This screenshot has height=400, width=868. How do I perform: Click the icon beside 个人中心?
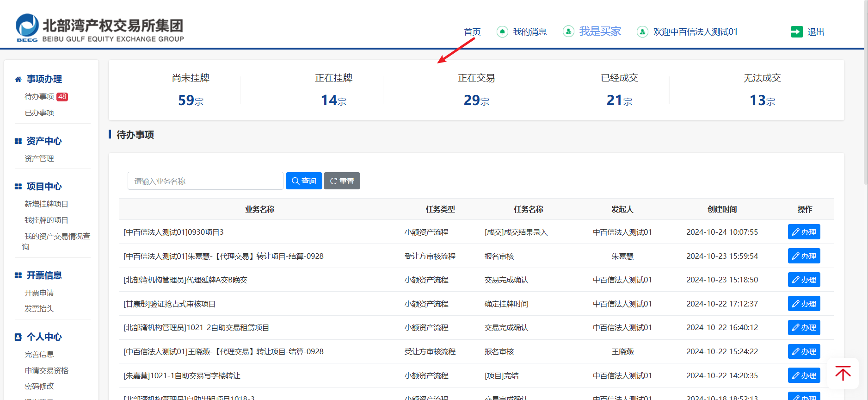tap(18, 337)
